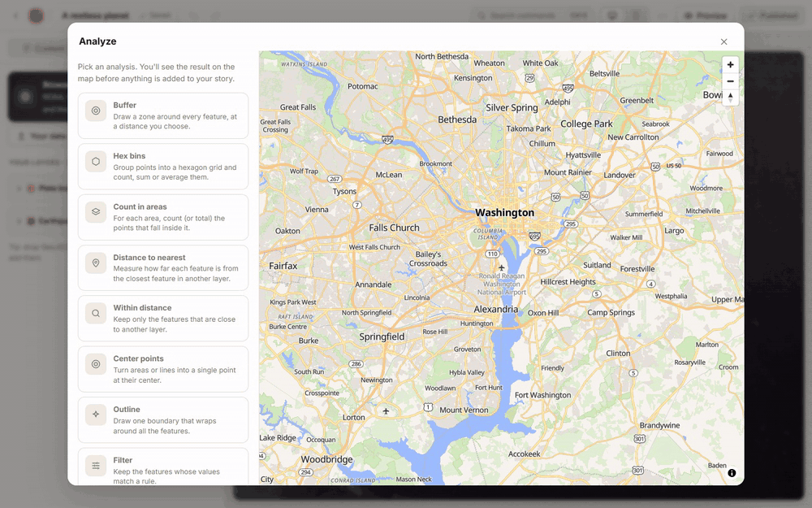Choose the Count in areas title

point(140,206)
